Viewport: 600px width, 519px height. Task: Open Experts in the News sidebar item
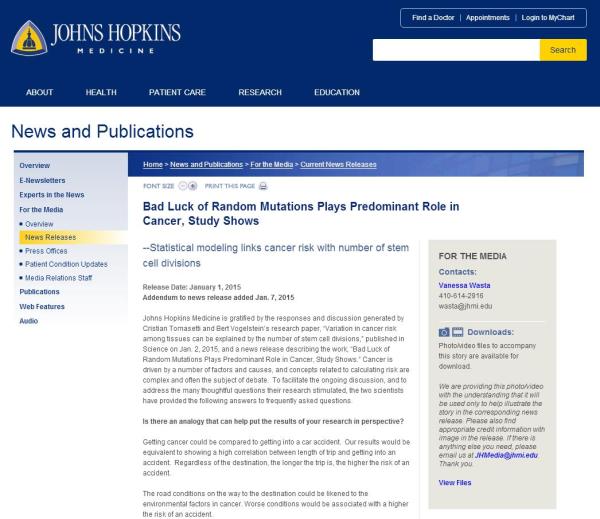(x=52, y=195)
